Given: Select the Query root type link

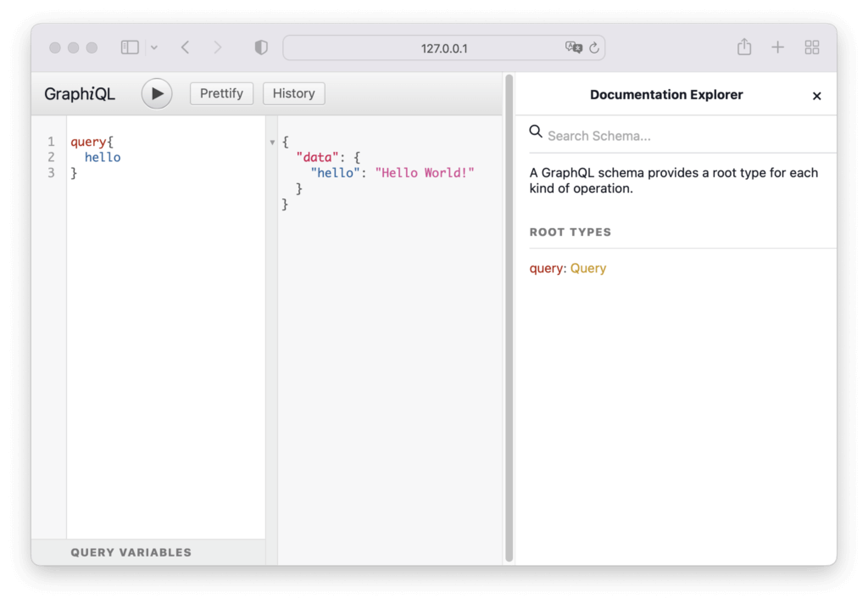Looking at the screenshot, I should (x=588, y=268).
